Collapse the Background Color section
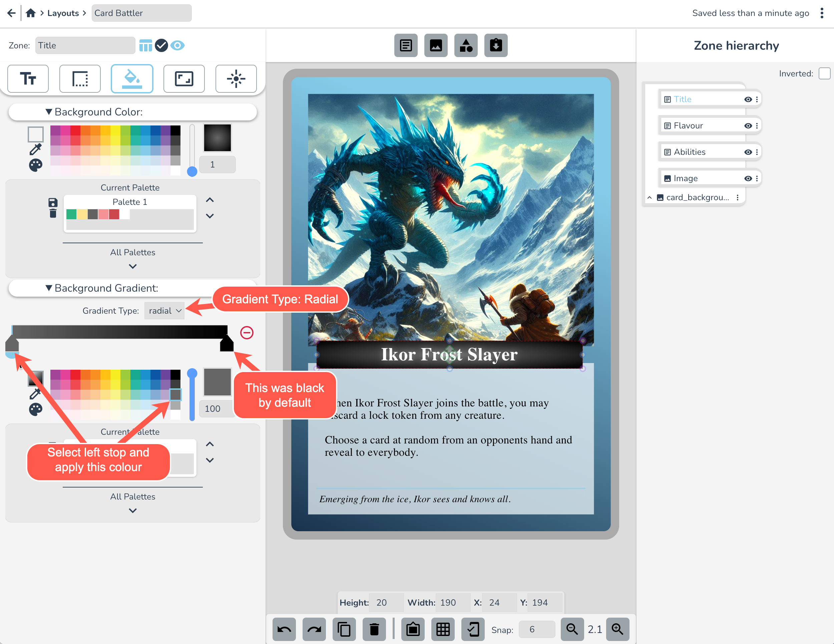This screenshot has height=644, width=834. (x=49, y=112)
